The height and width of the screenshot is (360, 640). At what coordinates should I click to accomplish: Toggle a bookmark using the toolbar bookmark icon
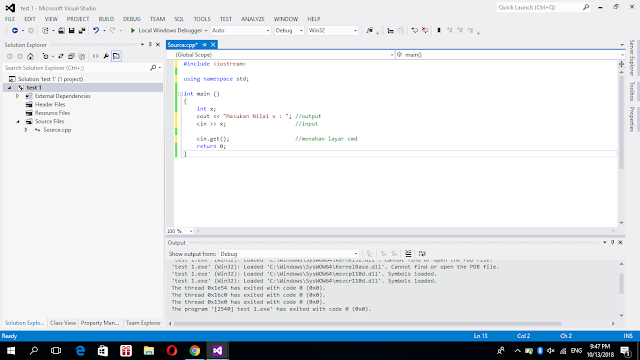tap(439, 31)
